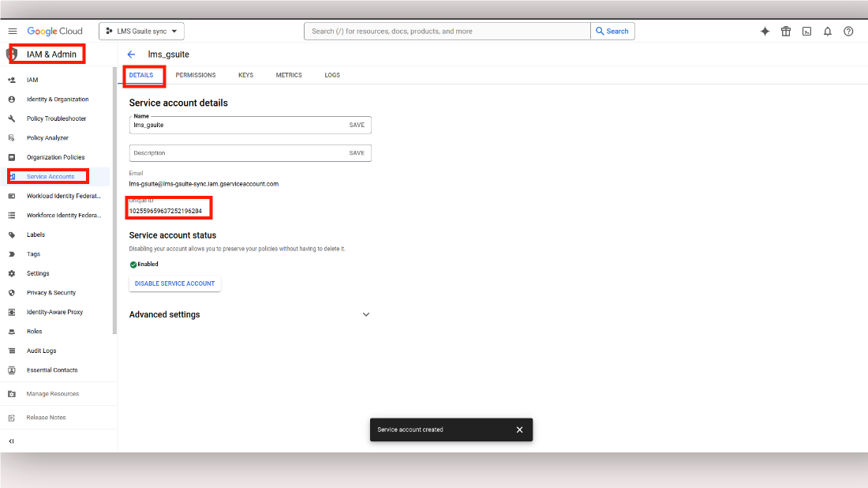Open Organization Policies page
Image resolution: width=868 pixels, height=488 pixels.
pos(55,157)
